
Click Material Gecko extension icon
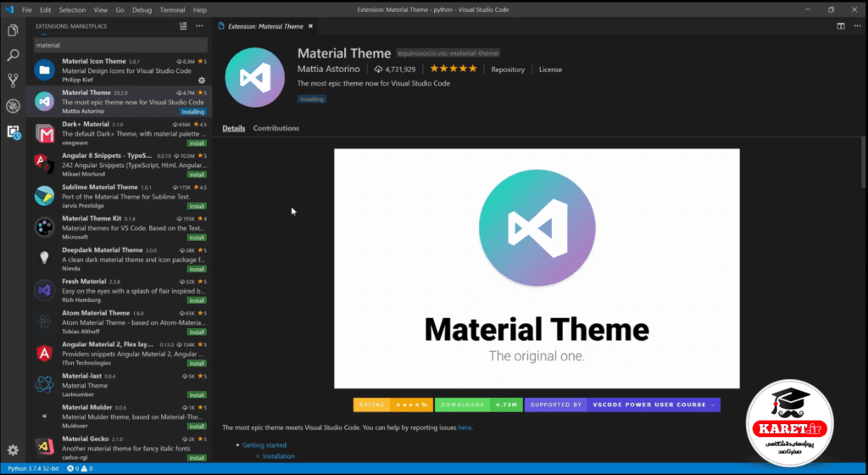(44, 447)
